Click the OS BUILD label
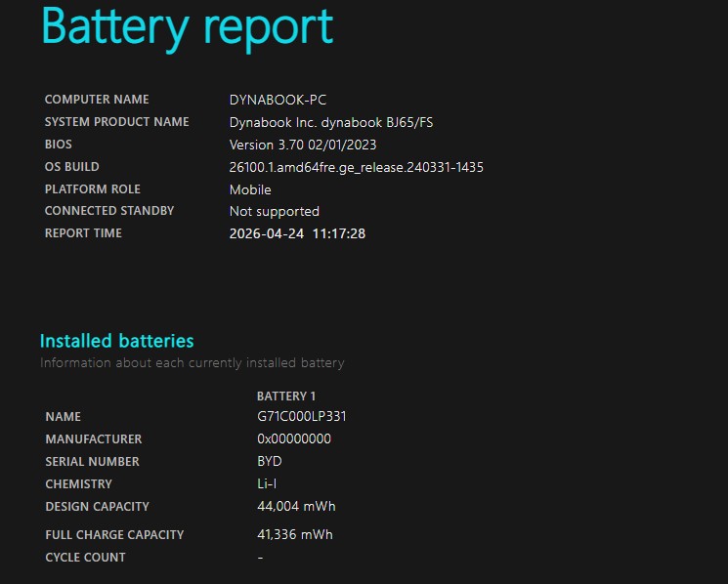The width and height of the screenshot is (728, 584). click(x=71, y=167)
